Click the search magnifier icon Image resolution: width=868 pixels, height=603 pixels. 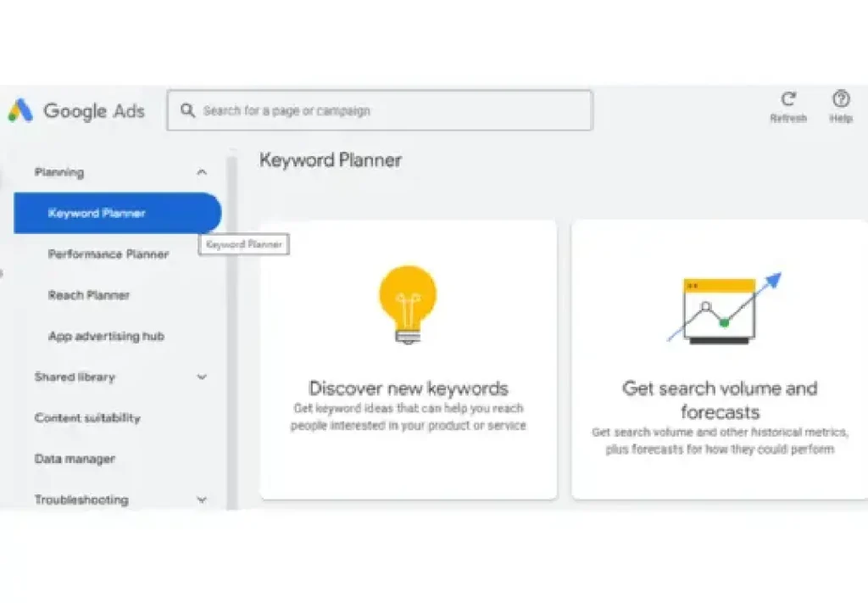tap(186, 110)
